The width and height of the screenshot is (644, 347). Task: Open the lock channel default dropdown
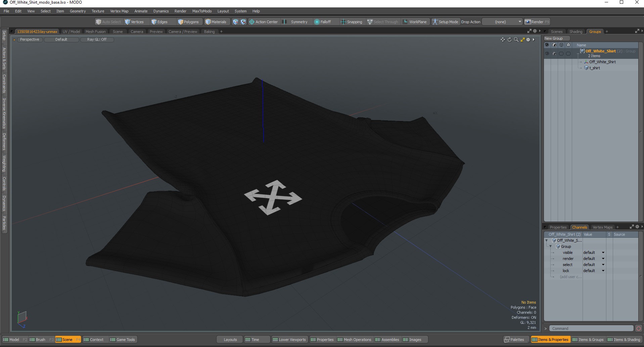click(x=594, y=271)
